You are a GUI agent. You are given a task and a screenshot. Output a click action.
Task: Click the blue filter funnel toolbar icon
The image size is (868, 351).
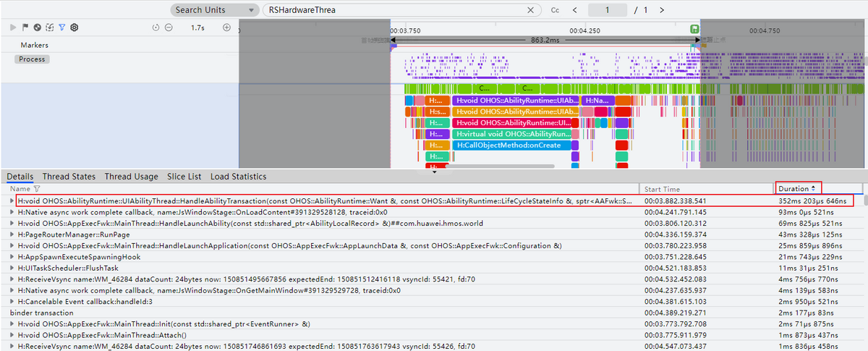click(61, 28)
